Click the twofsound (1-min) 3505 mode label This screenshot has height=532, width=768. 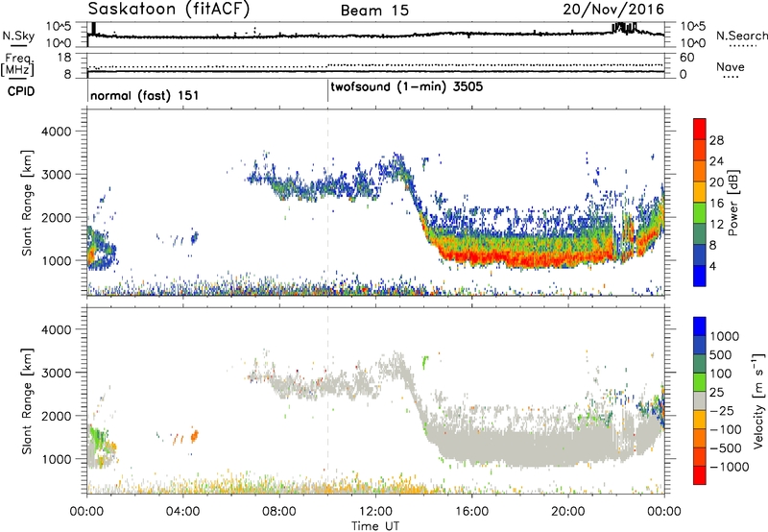tap(407, 87)
